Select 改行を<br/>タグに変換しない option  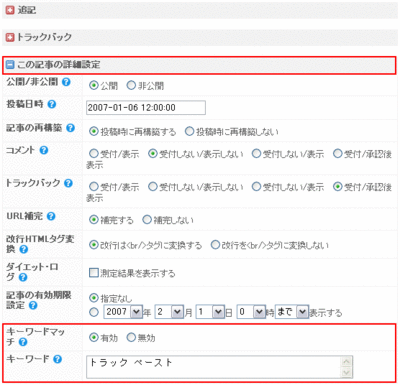tap(215, 245)
